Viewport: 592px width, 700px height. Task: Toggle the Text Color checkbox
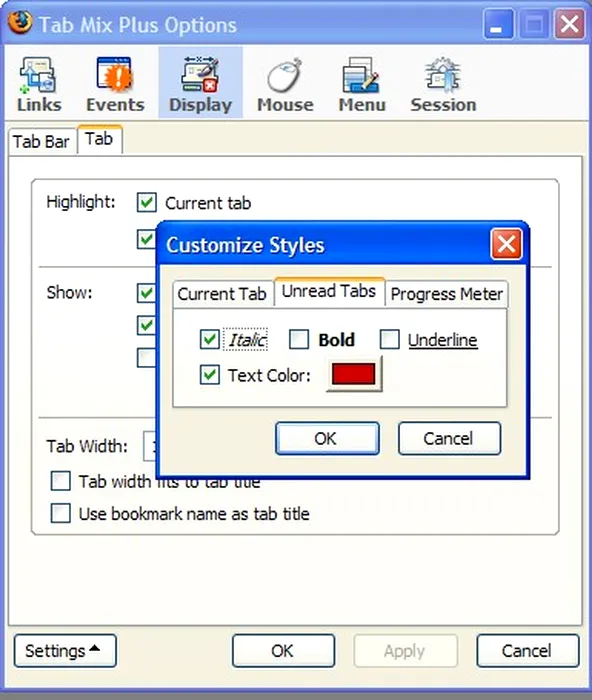tap(209, 375)
